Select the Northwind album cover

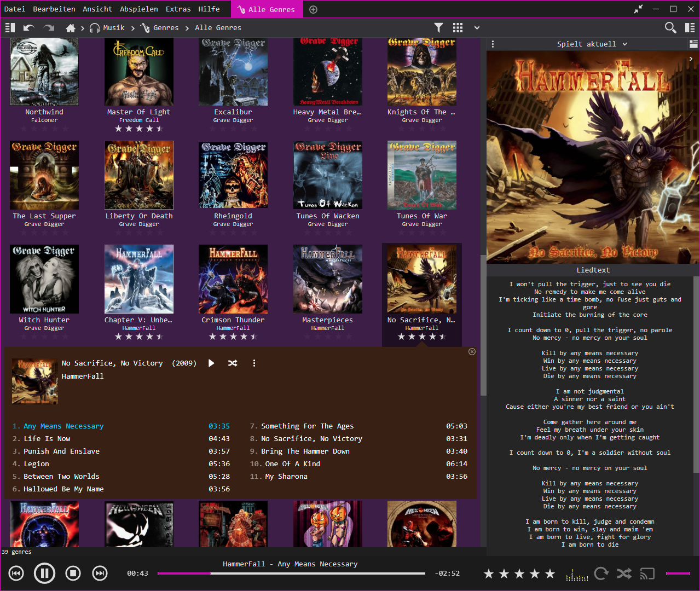[44, 71]
